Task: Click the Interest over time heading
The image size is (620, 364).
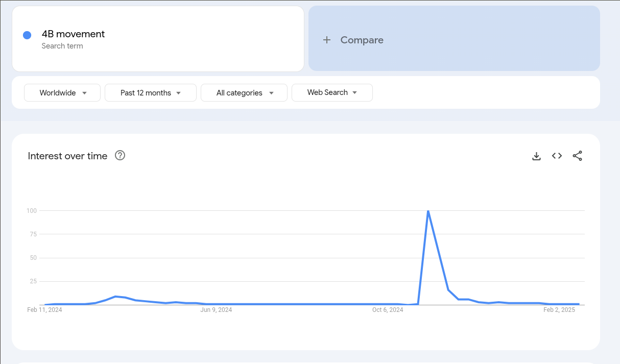Action: click(67, 156)
